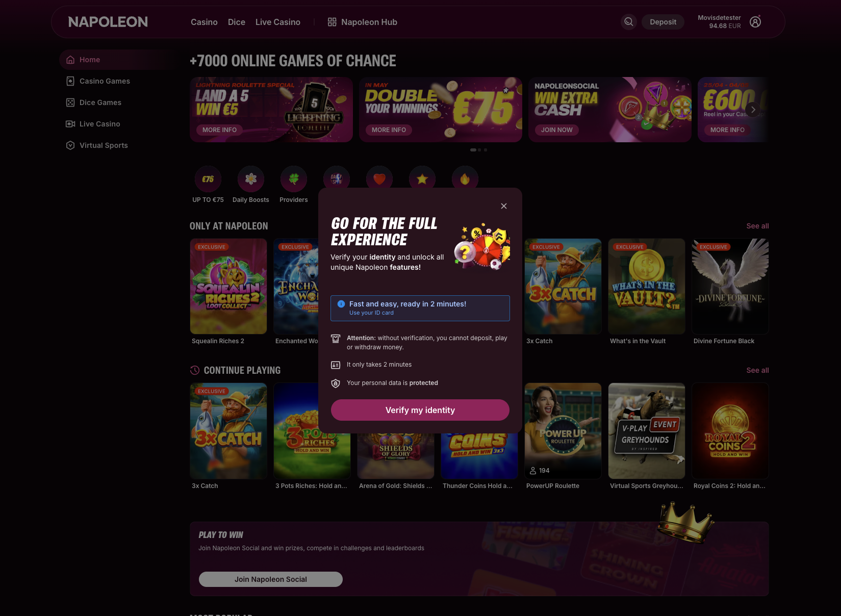
Task: Open the user account profile icon
Action: pos(755,22)
